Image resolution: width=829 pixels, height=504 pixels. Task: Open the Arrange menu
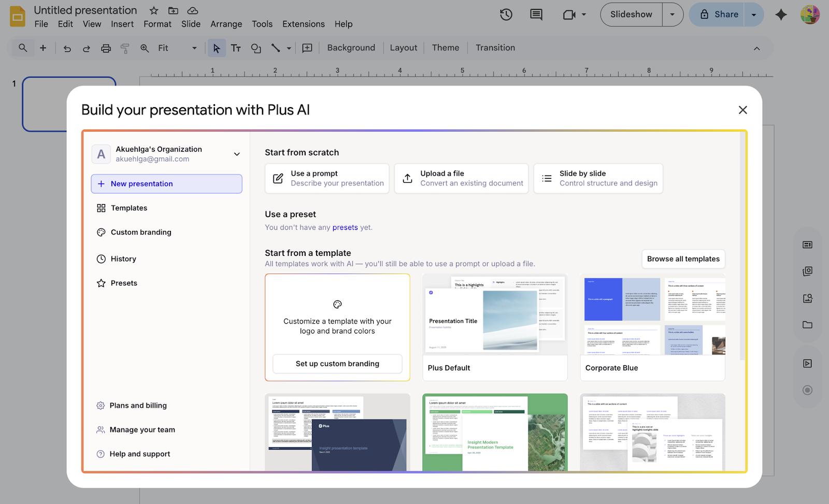click(226, 24)
